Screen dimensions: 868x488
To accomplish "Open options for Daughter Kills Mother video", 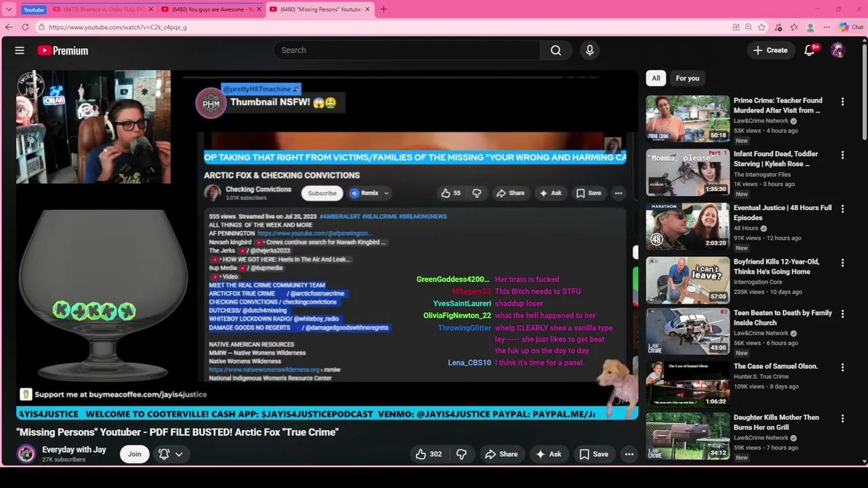I will [842, 419].
